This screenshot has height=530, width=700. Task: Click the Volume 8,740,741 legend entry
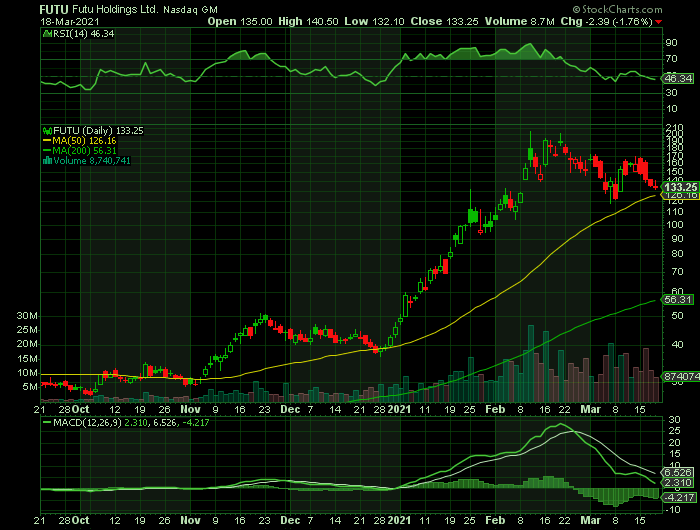click(92, 161)
